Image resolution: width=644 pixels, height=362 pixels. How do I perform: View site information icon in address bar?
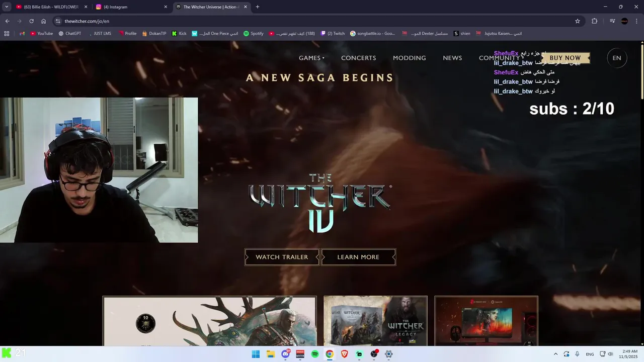[58, 21]
